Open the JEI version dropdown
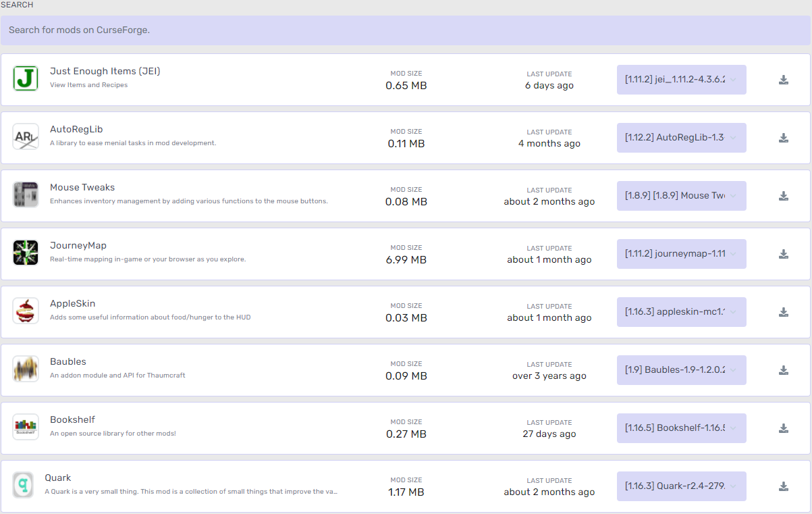Viewport: 812px width, 514px height. [x=682, y=80]
